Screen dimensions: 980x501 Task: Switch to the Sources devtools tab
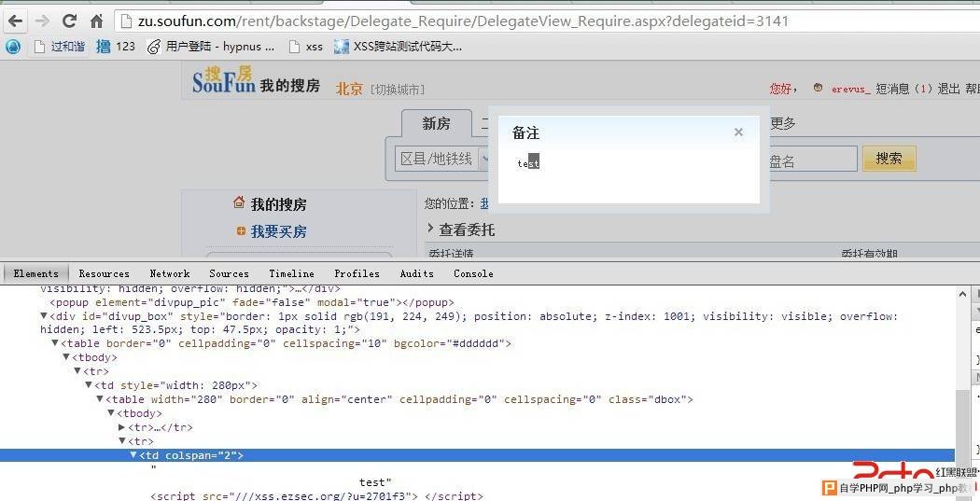pos(229,273)
